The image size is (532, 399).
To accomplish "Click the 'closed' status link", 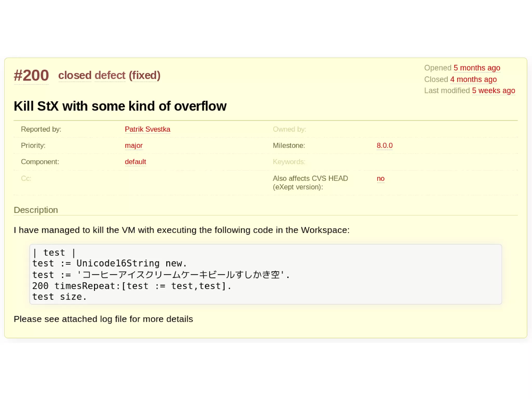I will [x=75, y=75].
